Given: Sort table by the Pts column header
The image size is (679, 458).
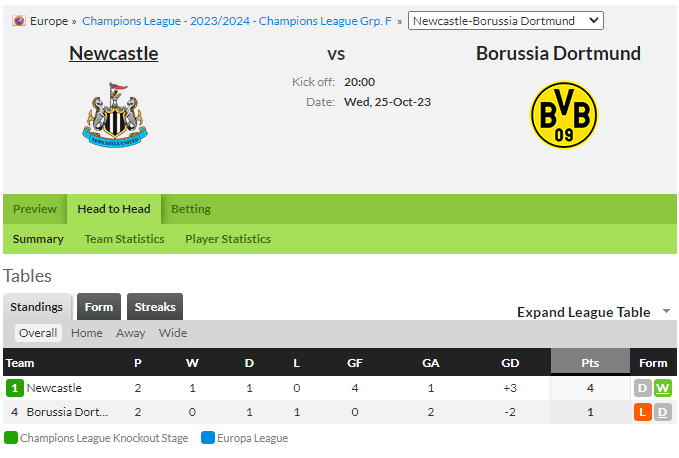Looking at the screenshot, I should (x=590, y=363).
